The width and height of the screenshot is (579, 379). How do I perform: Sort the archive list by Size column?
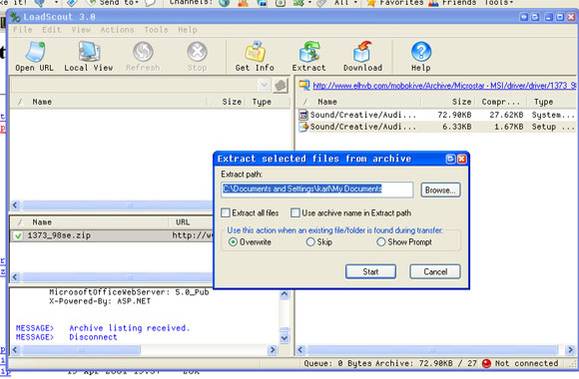click(447, 102)
